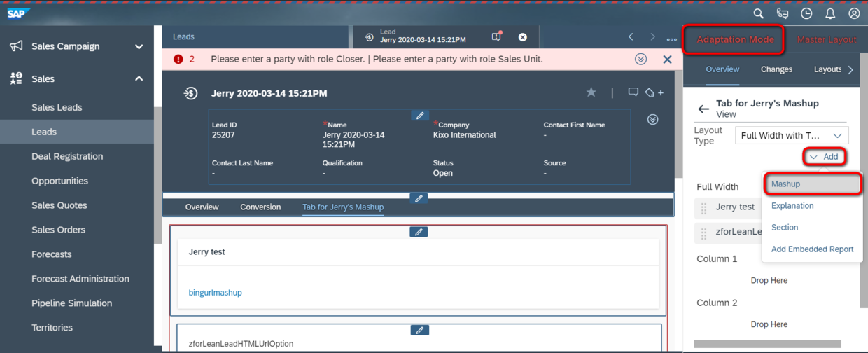868x353 pixels.
Task: Click drag handle of zforLeanLe item
Action: pyautogui.click(x=704, y=233)
